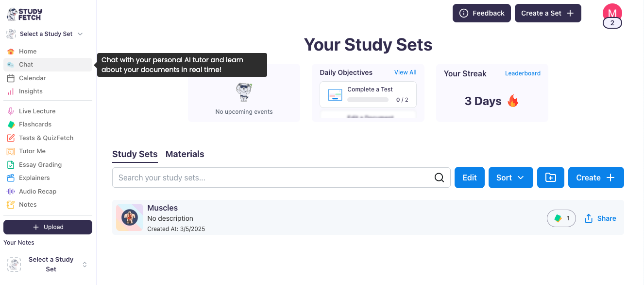Click the search magnifier icon
This screenshot has width=644, height=285.
point(439,178)
